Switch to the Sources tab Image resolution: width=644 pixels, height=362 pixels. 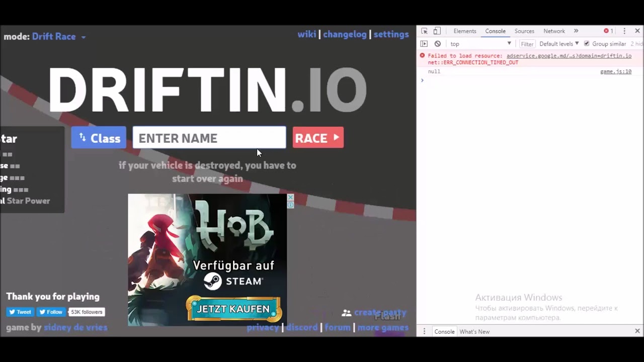coord(524,31)
